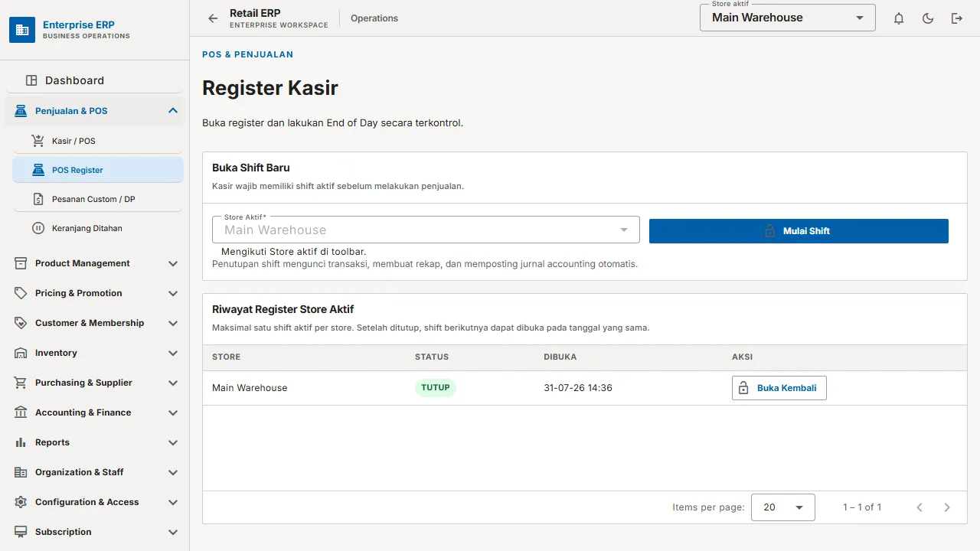The width and height of the screenshot is (980, 551).
Task: Click the Kasir / POS cart icon
Action: [x=38, y=141]
